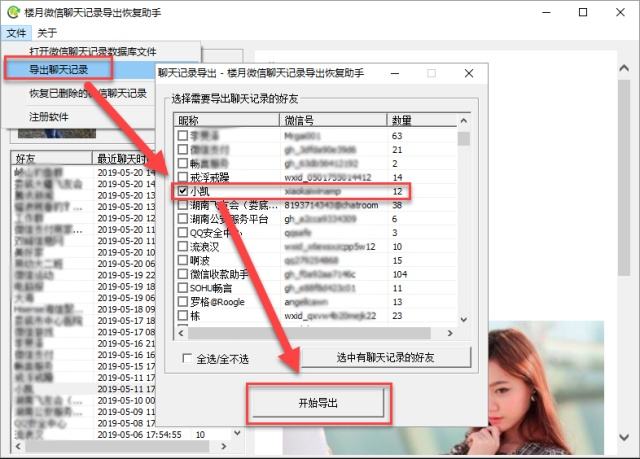Sort export list by 微信号 column header
640x459 pixels.
pyautogui.click(x=333, y=120)
